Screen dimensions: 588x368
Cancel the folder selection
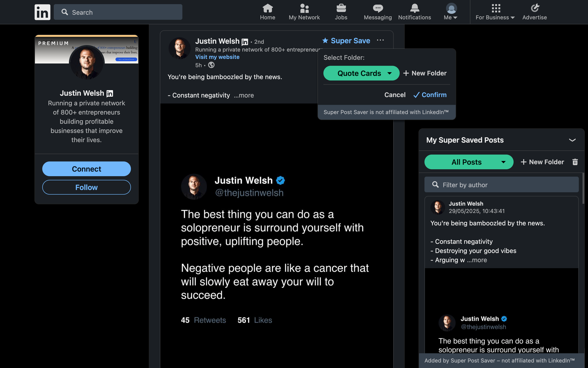coord(395,95)
